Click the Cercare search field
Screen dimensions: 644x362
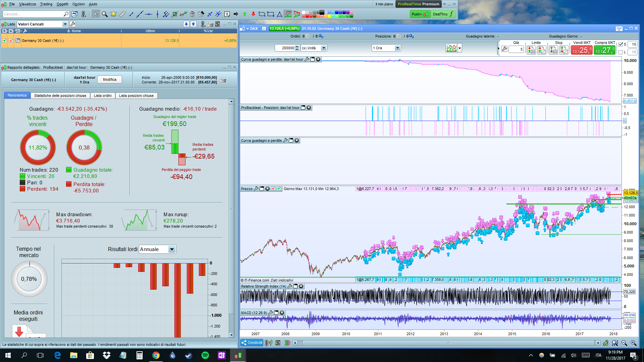[33, 14]
